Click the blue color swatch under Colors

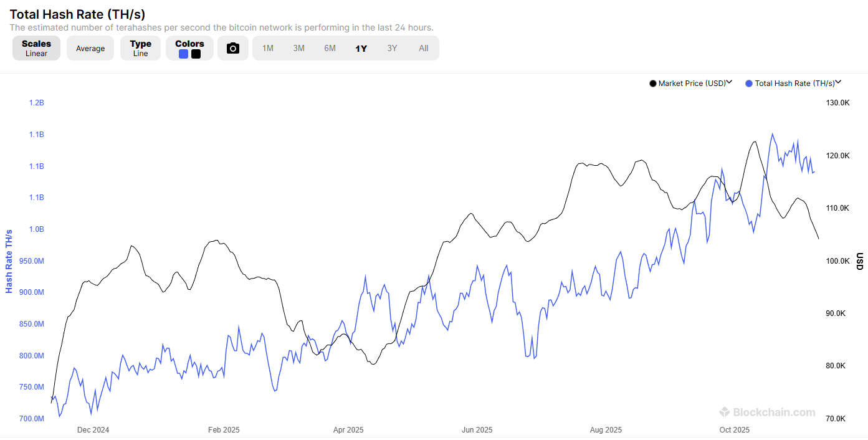(x=183, y=54)
